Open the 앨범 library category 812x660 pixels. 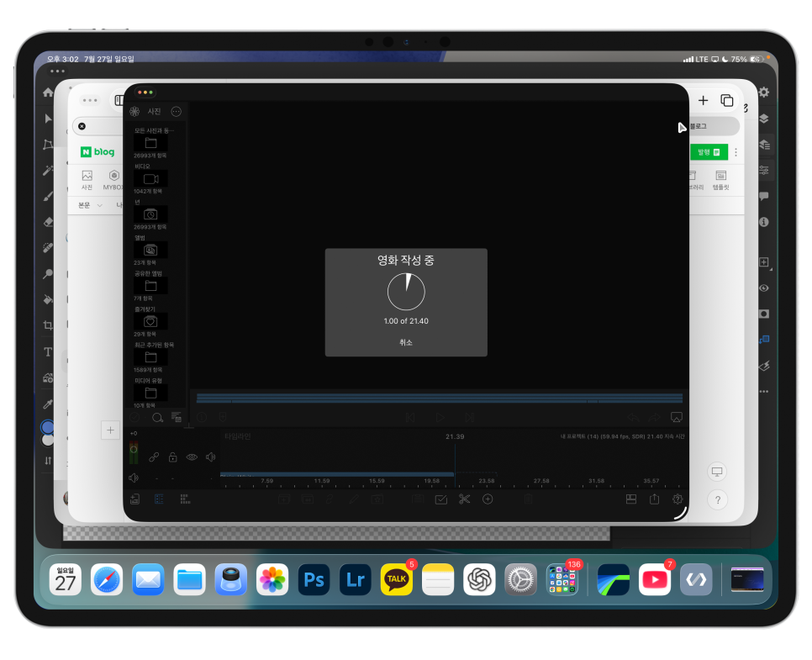tap(150, 251)
